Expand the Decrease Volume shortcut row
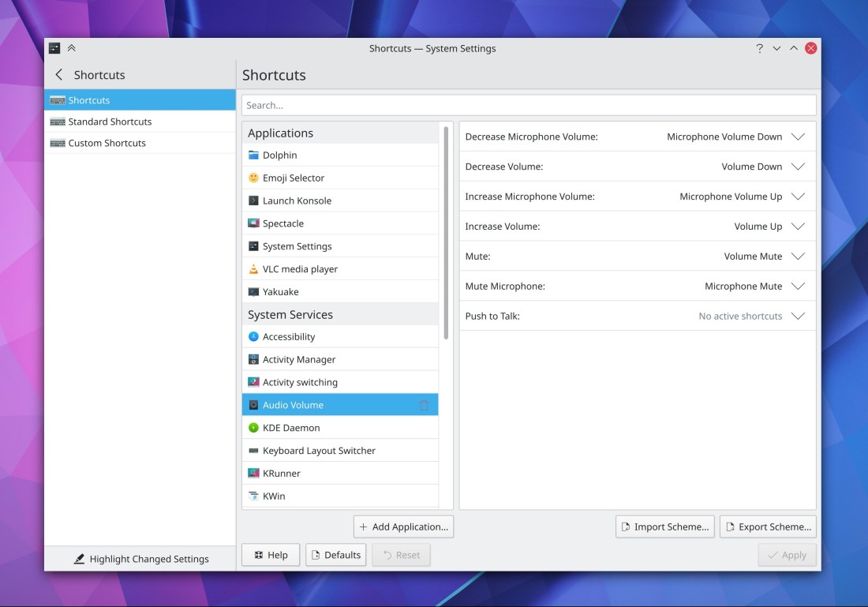 [798, 167]
